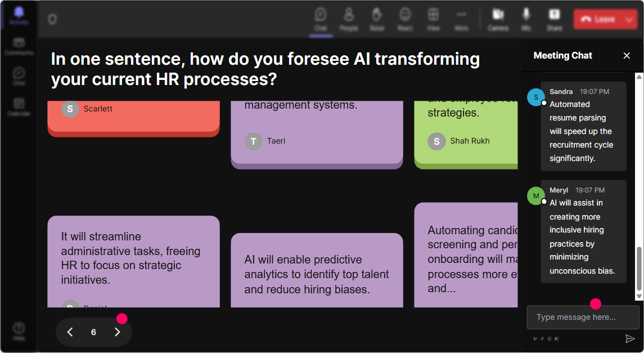This screenshot has width=644, height=353.
Task: Attach a file with the paperclip icon
Action: pos(542,339)
